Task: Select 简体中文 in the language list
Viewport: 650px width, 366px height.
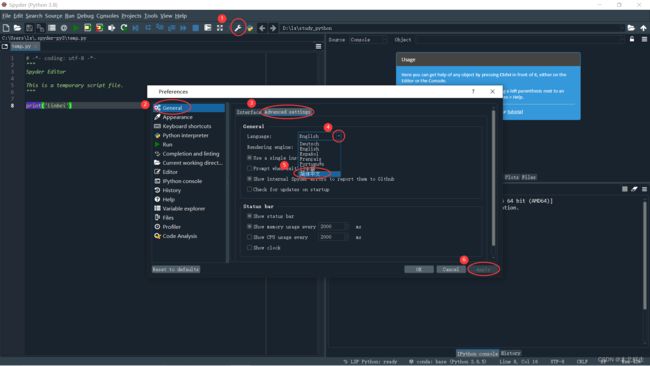Action: [x=319, y=174]
